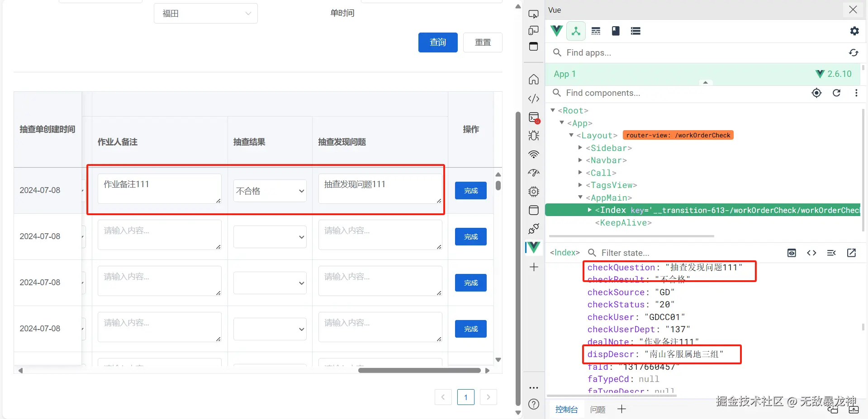Image resolution: width=868 pixels, height=419 pixels.
Task: Open the Welcome home icon in DevTools
Action: tap(534, 80)
